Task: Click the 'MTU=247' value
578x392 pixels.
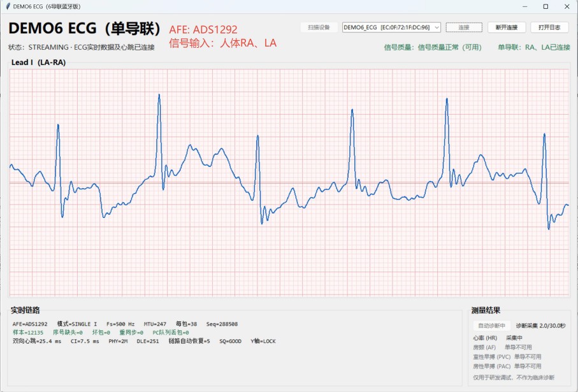Action: (155, 324)
